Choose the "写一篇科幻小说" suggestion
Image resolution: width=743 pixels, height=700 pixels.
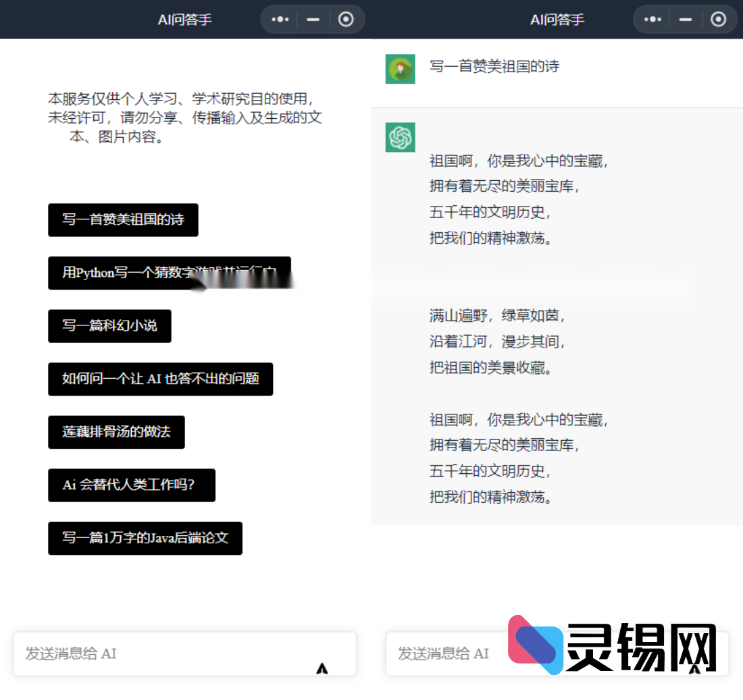click(x=109, y=326)
